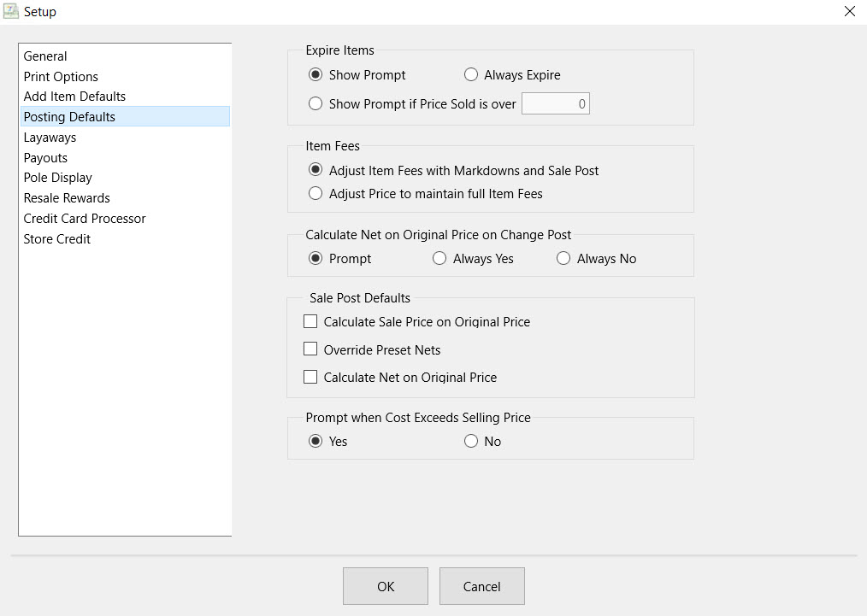Choose Always Yes for Calculate Net
This screenshot has height=616, width=867.
click(439, 259)
